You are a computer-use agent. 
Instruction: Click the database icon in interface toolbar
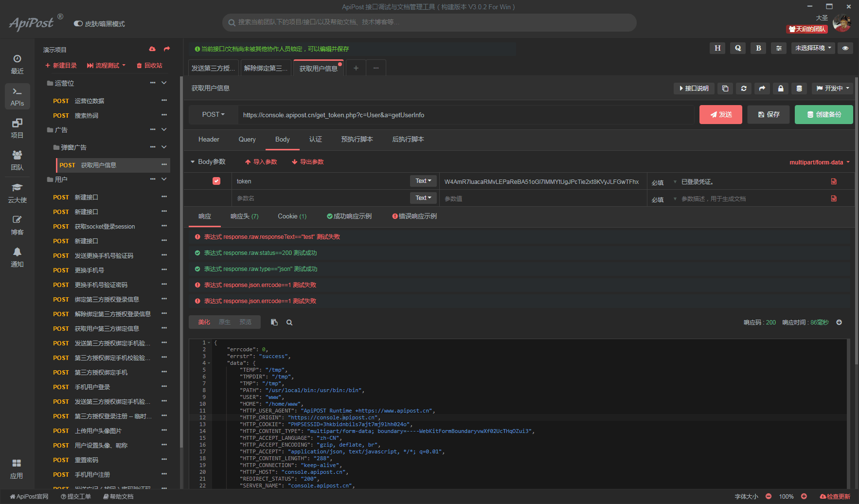[799, 89]
